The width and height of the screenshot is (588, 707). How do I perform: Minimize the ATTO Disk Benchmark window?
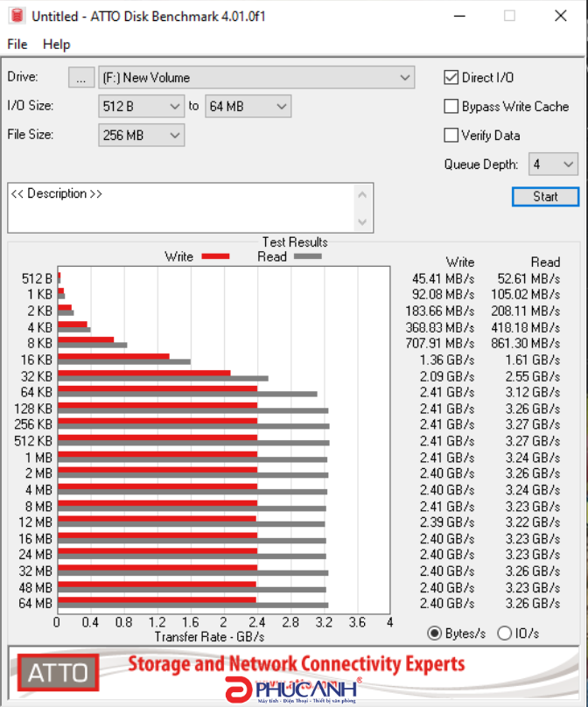[x=459, y=17]
